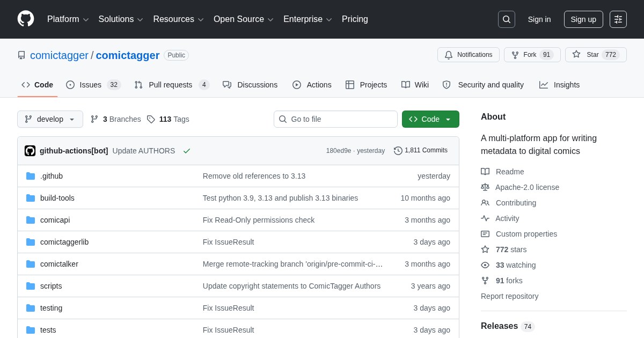644x338 pixels.
Task: Star the comictagger repository
Action: [x=596, y=55]
